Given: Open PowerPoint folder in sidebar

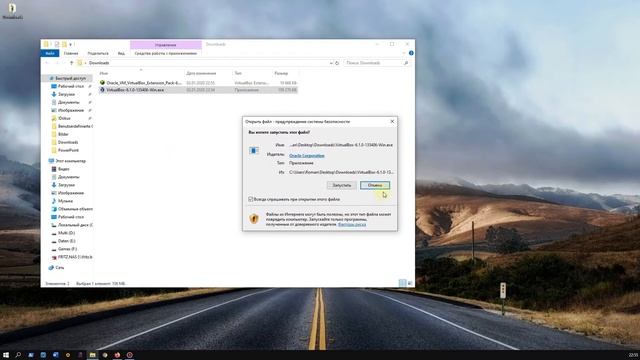Looking at the screenshot, I should (68, 150).
